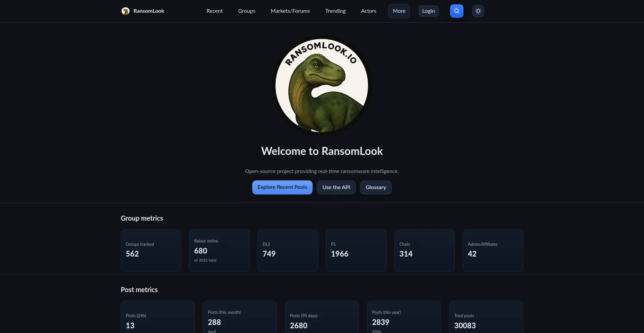Open the Posts (this month) 288 card
This screenshot has width=644, height=333.
coord(240,317)
